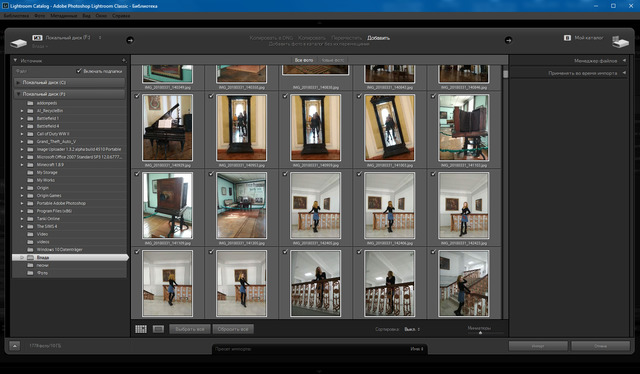
Task: Toggle Включать подпапки checkbox
Action: [x=79, y=71]
